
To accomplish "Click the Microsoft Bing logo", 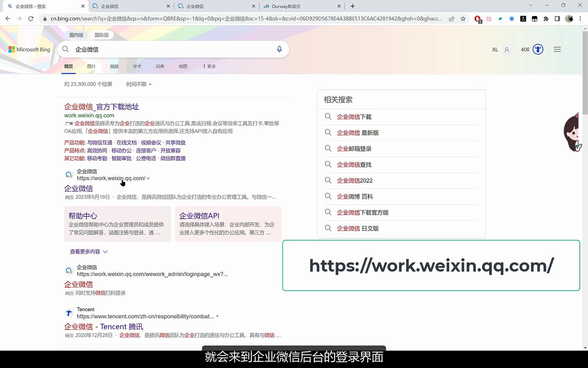I will (29, 49).
